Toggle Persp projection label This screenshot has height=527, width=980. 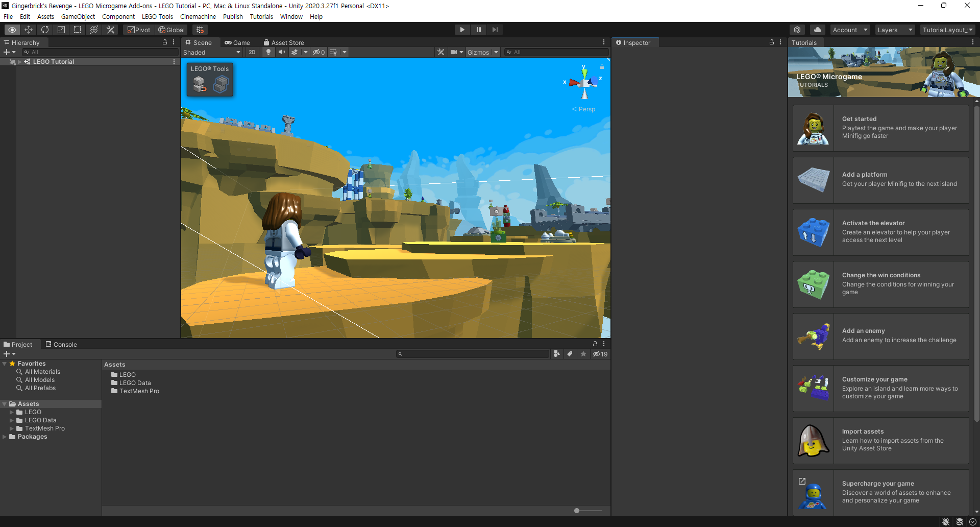(583, 109)
